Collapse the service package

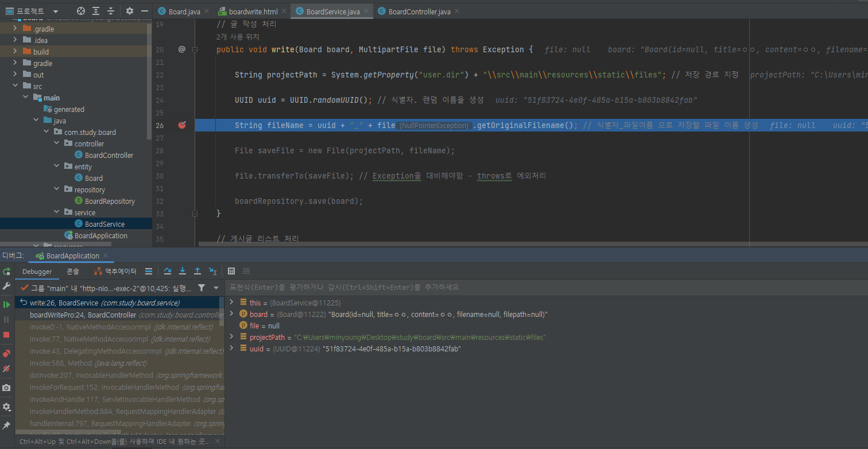tap(56, 212)
